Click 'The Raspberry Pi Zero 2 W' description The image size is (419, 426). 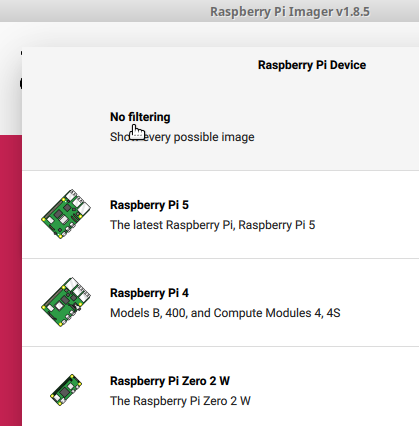coord(180,401)
